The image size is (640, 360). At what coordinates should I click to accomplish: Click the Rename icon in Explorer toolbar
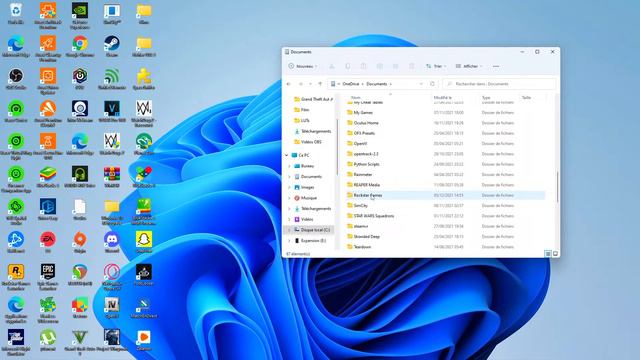[380, 66]
